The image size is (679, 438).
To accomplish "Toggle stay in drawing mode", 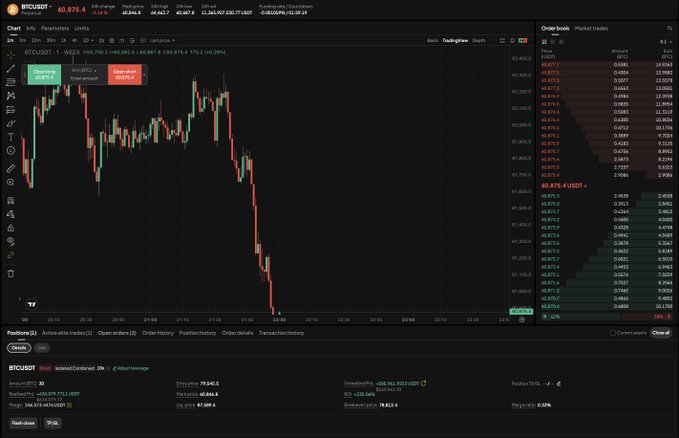I will tap(11, 214).
